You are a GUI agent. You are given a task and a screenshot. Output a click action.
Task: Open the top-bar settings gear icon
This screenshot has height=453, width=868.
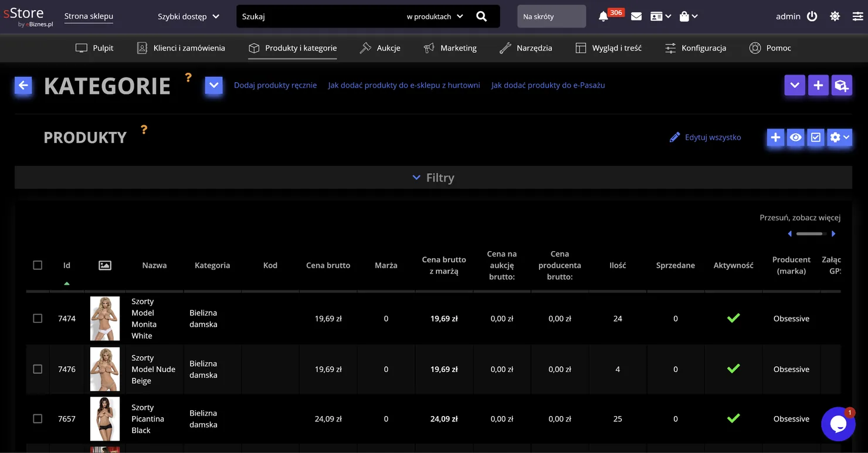(835, 16)
